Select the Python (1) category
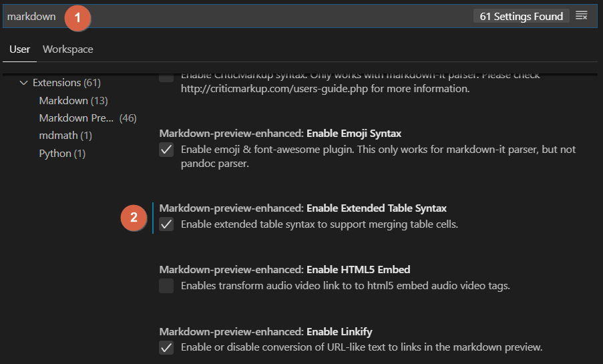603x364 pixels. click(x=62, y=154)
